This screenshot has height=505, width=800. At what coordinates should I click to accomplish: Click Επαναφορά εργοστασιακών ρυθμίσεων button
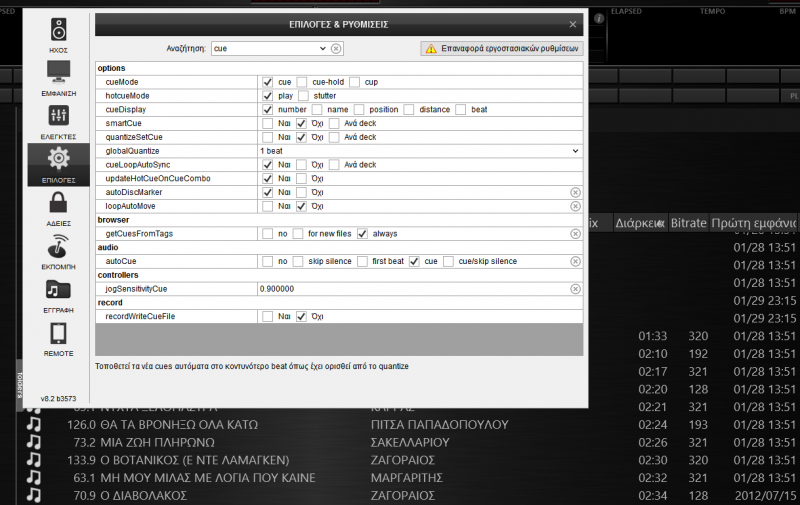tap(501, 48)
